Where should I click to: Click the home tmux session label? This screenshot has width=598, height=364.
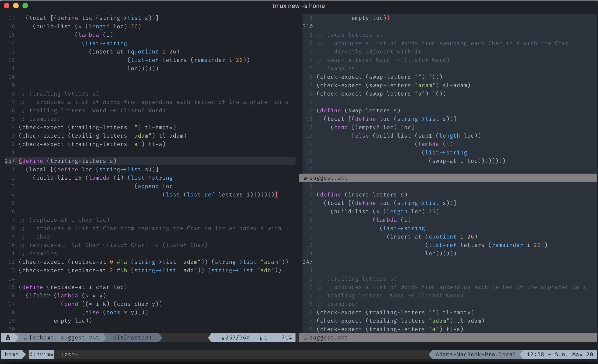pos(11,354)
